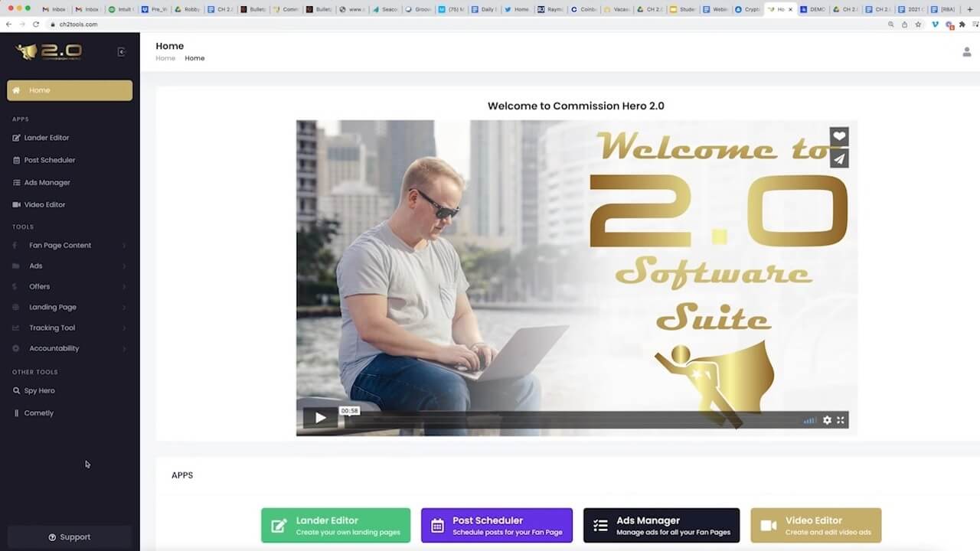Viewport: 980px width, 551px height.
Task: Enter fullscreen on the welcome video
Action: 840,420
